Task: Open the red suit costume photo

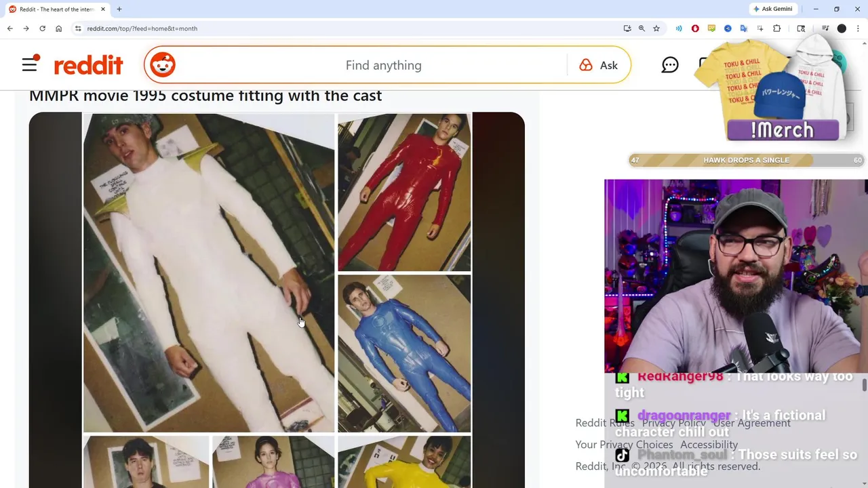Action: click(x=404, y=192)
